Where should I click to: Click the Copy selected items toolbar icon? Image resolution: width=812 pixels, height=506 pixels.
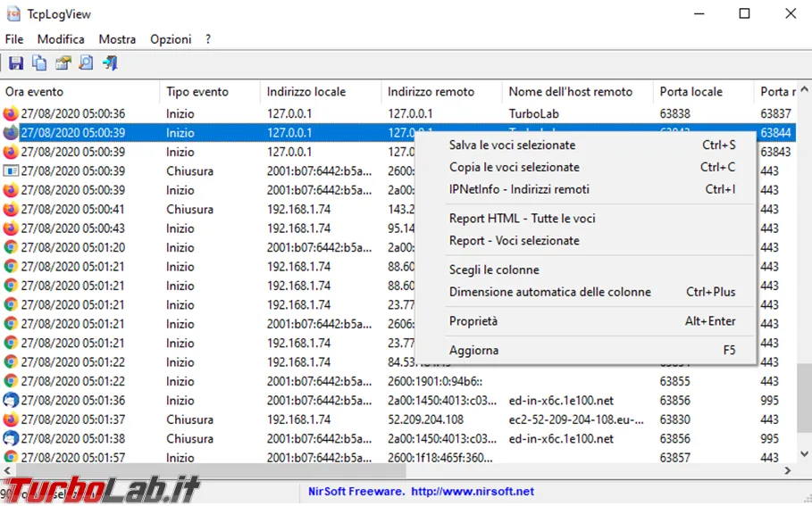pos(39,63)
